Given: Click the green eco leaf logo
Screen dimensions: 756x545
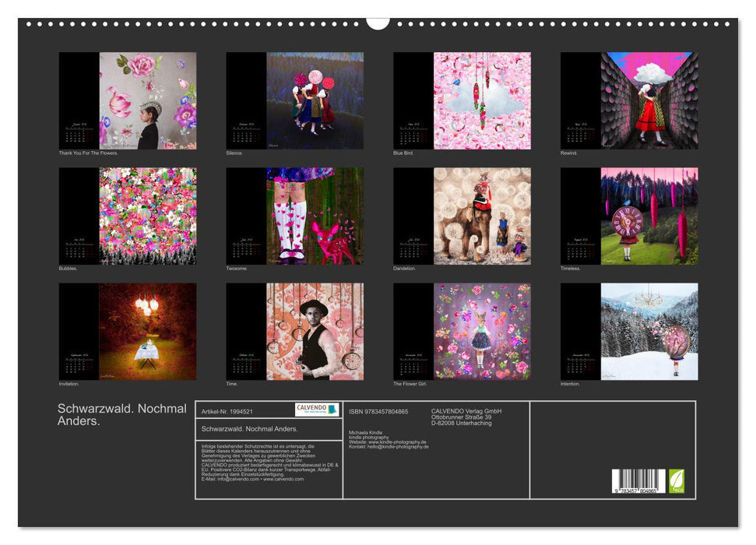Looking at the screenshot, I should [x=677, y=480].
